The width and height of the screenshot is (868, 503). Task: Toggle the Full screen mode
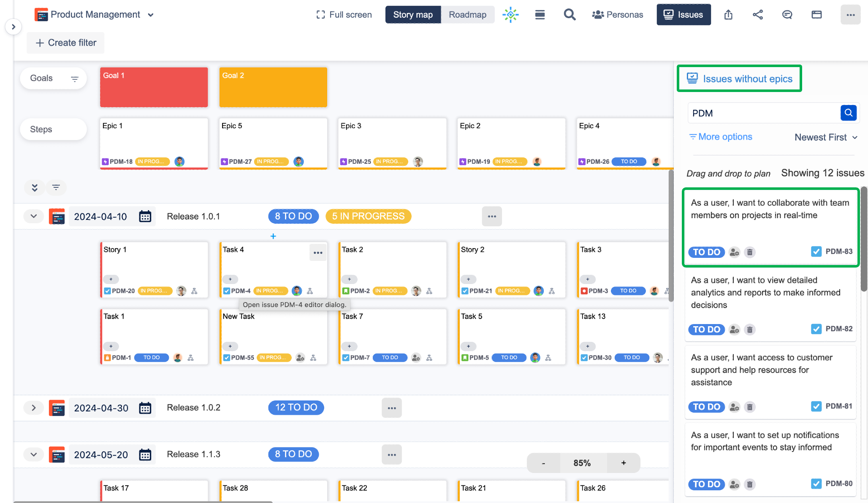[x=344, y=15]
